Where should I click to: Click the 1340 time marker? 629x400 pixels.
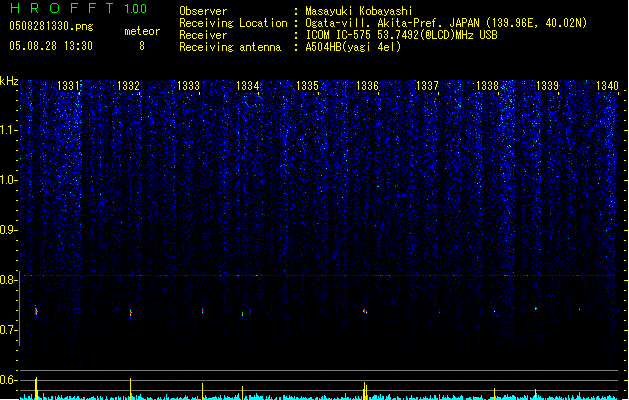point(607,85)
